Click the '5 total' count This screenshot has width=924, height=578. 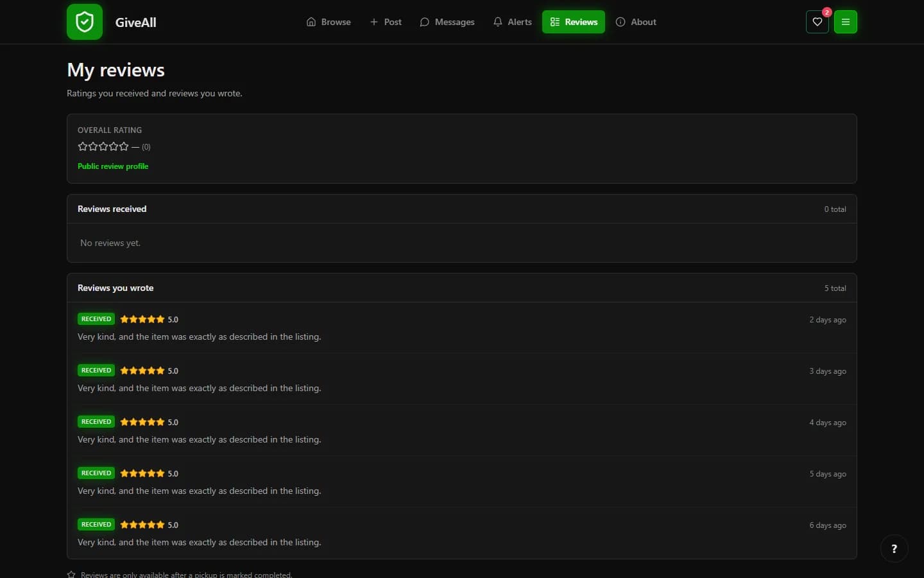coord(835,288)
